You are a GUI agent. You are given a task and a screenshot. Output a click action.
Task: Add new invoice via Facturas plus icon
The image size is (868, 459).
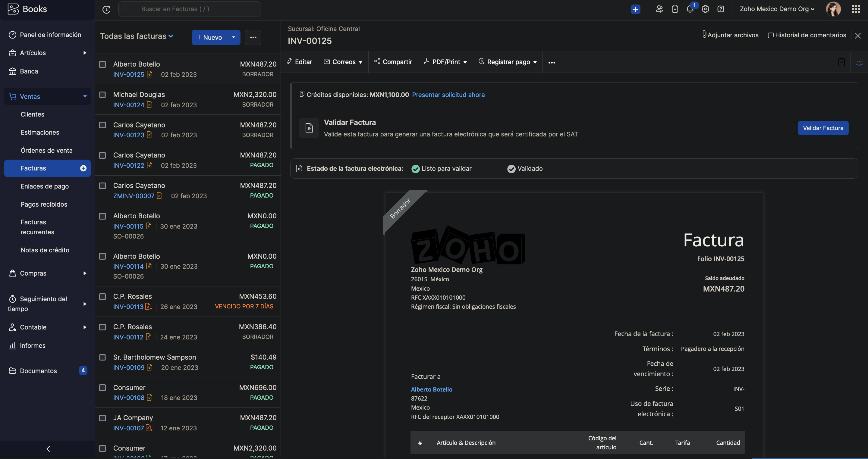click(x=83, y=168)
